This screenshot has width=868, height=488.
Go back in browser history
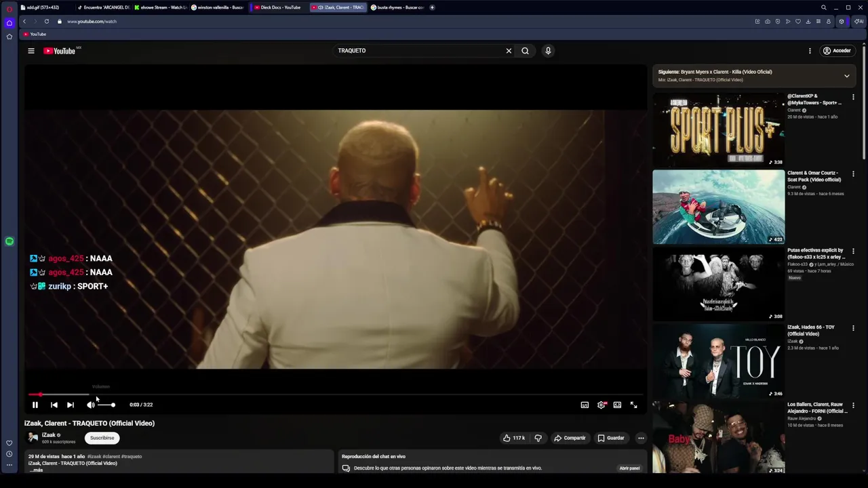24,21
